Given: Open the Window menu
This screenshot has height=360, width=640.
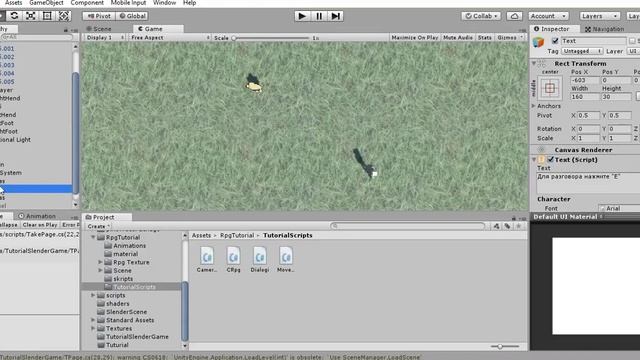Looking at the screenshot, I should pyautogui.click(x=164, y=3).
